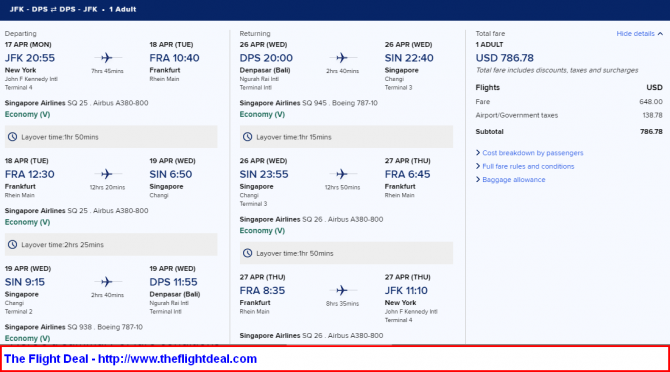Click the airplane icon for FRA 8:35 to JFK
Screen dimensions: 670x372
[342, 290]
